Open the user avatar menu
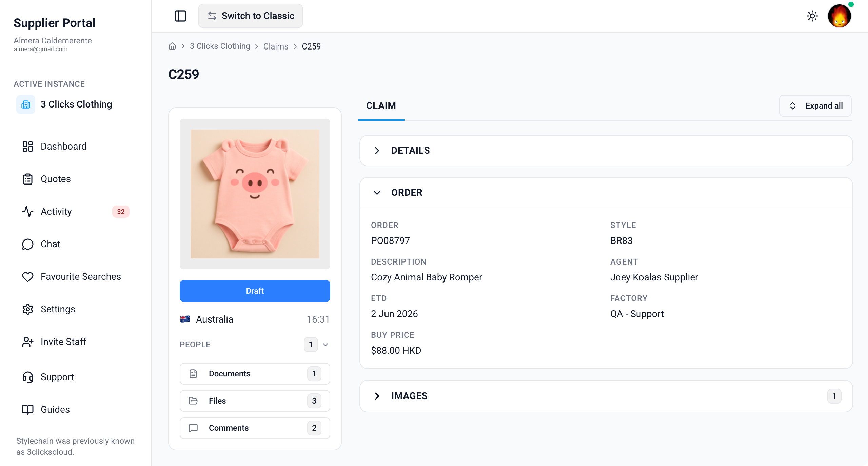868x466 pixels. point(839,16)
